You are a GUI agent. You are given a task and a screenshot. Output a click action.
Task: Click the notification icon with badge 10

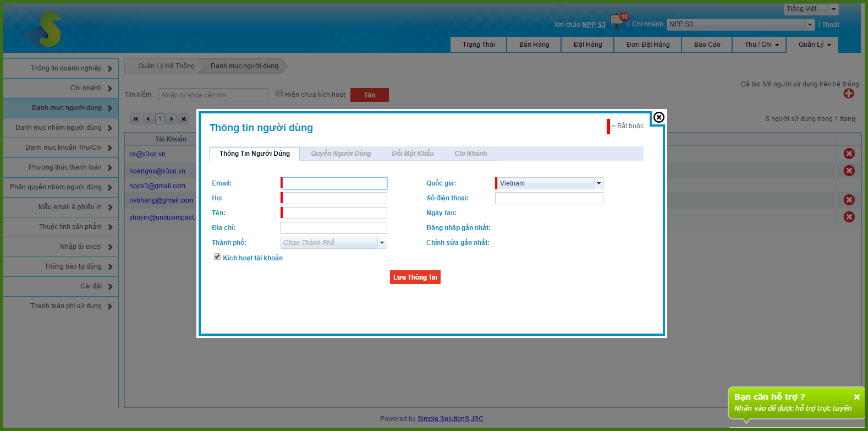tap(618, 21)
